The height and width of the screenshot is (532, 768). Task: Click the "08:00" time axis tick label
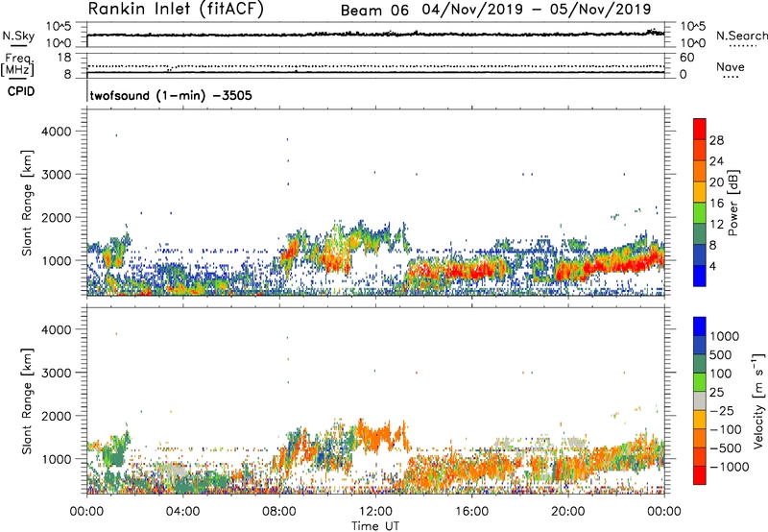(x=279, y=512)
